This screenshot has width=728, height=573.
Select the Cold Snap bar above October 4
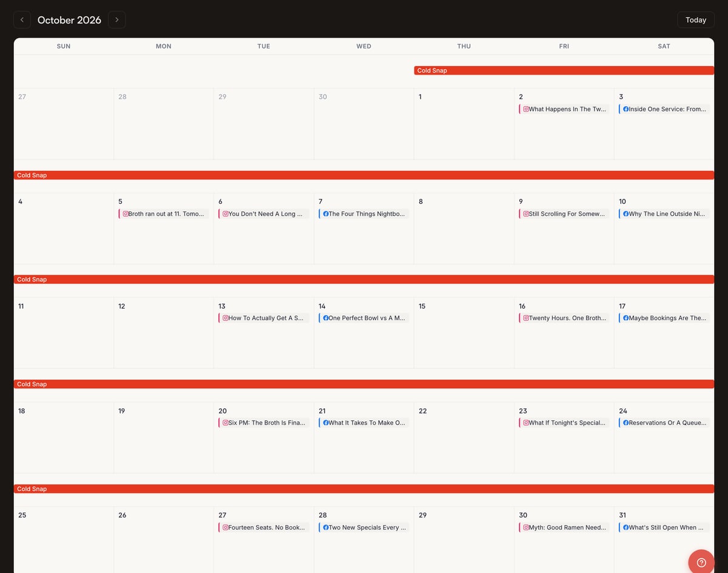364,175
